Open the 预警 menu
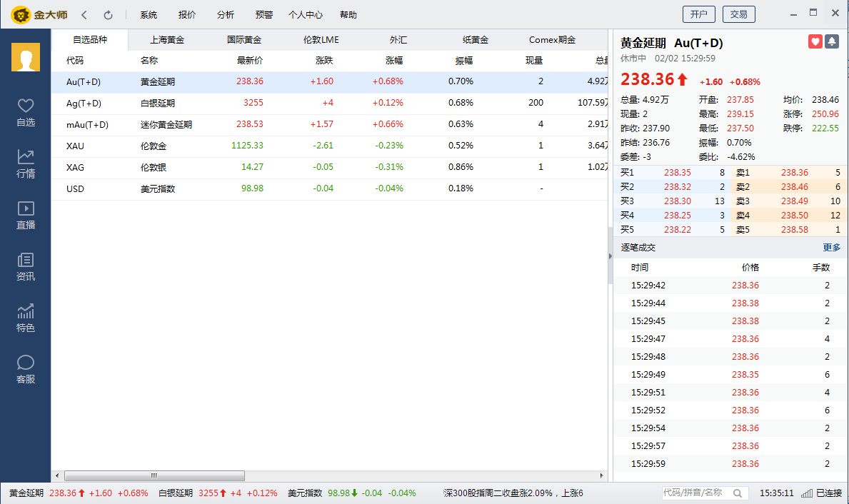The height and width of the screenshot is (504, 849). (x=263, y=15)
